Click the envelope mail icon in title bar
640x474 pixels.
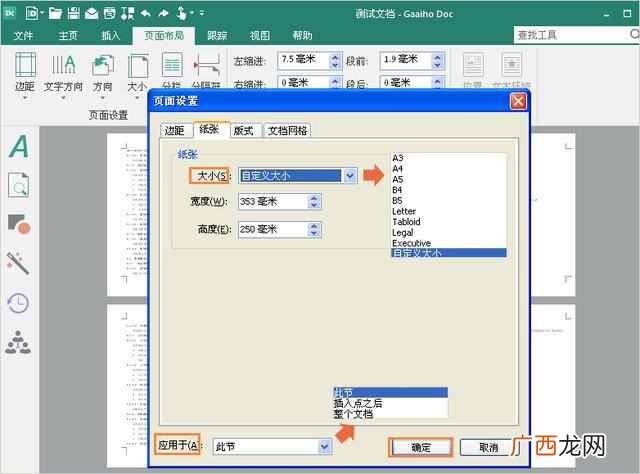click(x=91, y=14)
